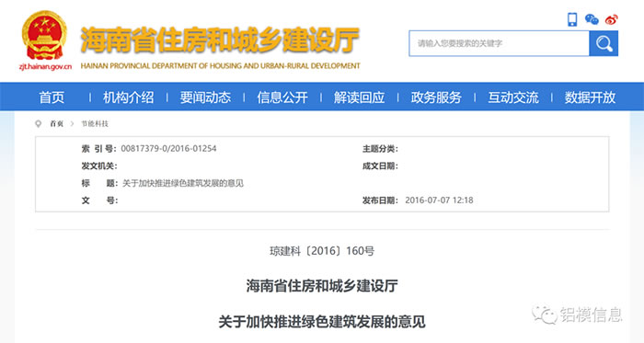The height and width of the screenshot is (343, 644).
Task: Focus the keyword search input field
Action: click(499, 43)
